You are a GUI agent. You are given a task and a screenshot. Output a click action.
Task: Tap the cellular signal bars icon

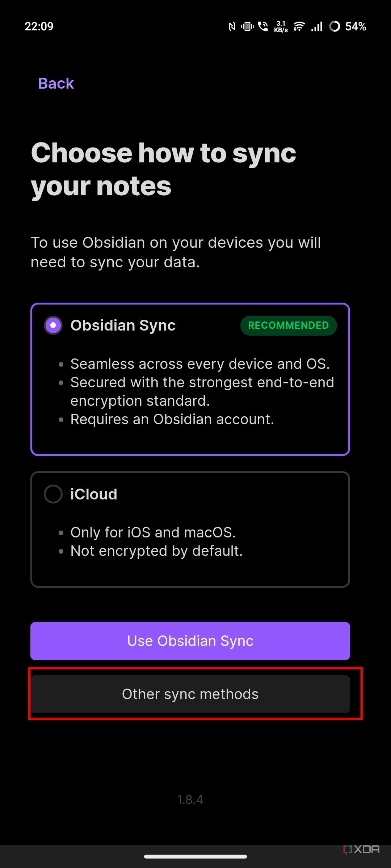[x=317, y=26]
